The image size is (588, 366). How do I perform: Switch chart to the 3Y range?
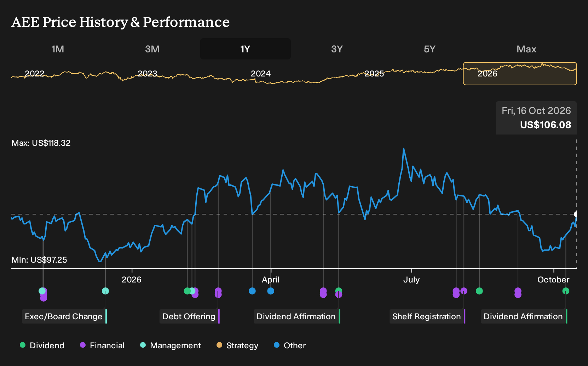tap(337, 49)
